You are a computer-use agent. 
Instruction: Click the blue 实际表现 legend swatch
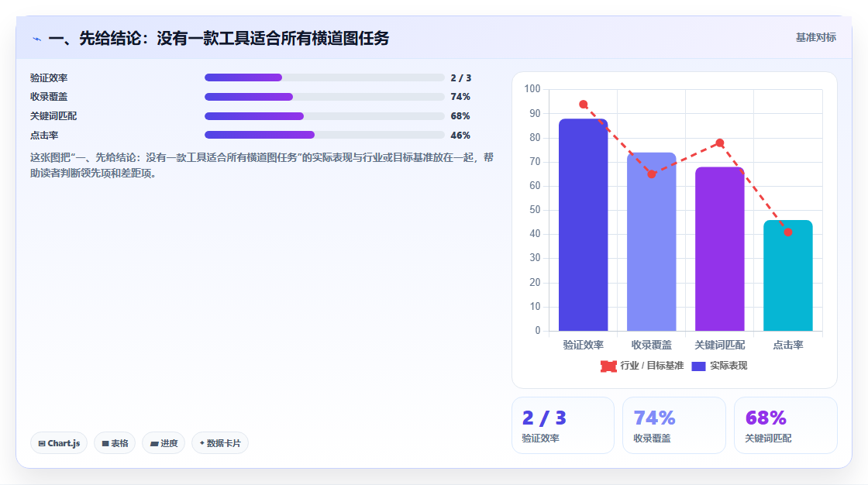[698, 366]
